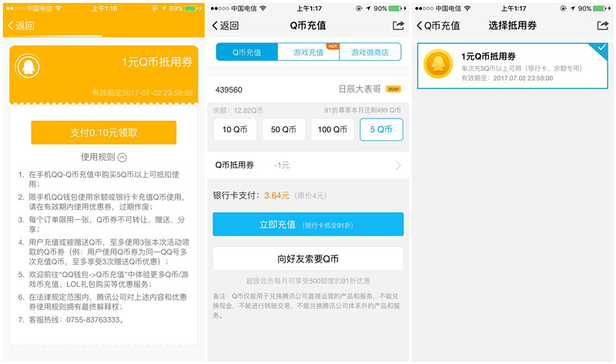Tap the HOT badge on 游戏充值 tab

pos(333,46)
